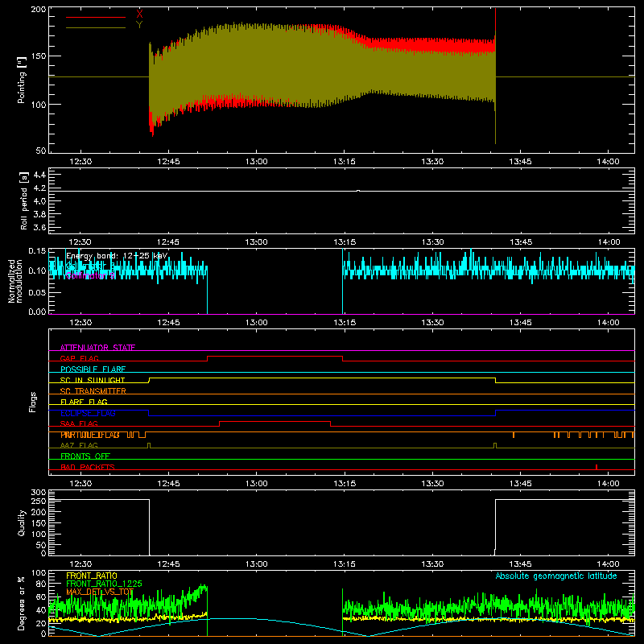Click the green FRONT_RATIO_1225 legend text
This screenshot has width=644, height=644.
[104, 584]
